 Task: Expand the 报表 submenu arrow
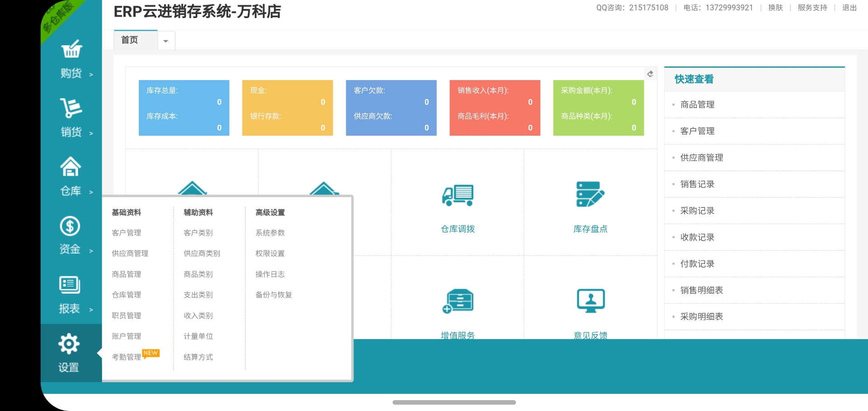pos(91,310)
